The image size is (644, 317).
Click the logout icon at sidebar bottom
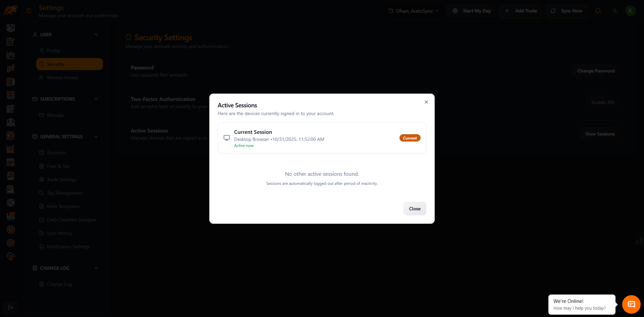click(x=11, y=307)
